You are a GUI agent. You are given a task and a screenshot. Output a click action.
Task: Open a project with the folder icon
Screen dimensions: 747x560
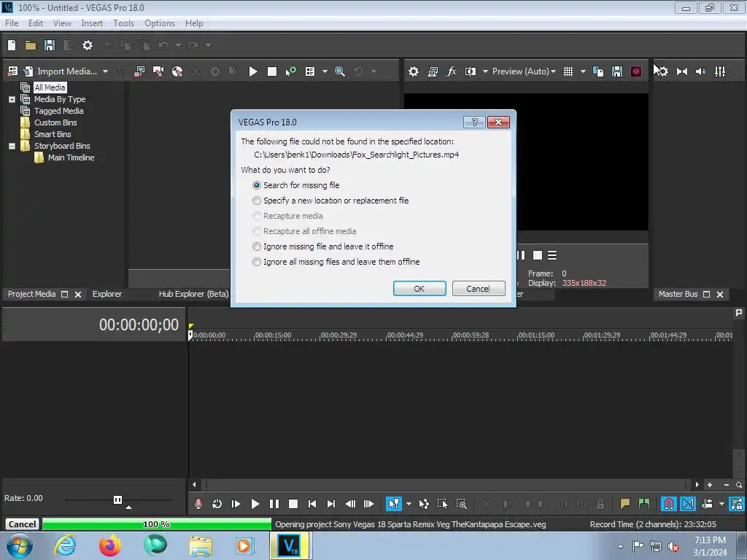click(x=31, y=45)
